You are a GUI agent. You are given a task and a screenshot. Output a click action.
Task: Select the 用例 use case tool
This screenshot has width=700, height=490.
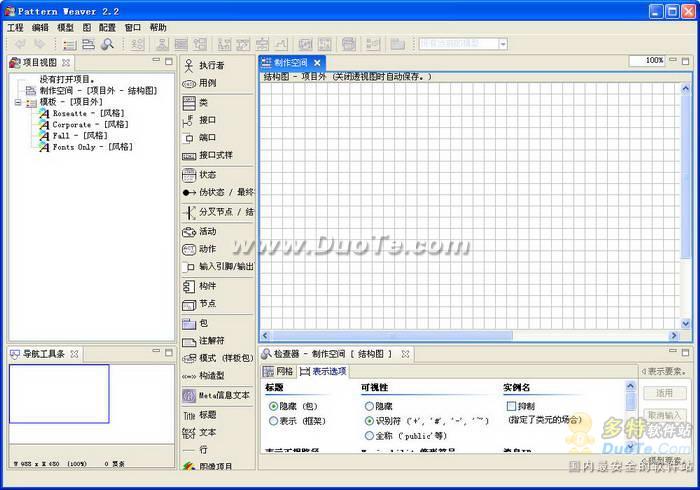click(200, 83)
